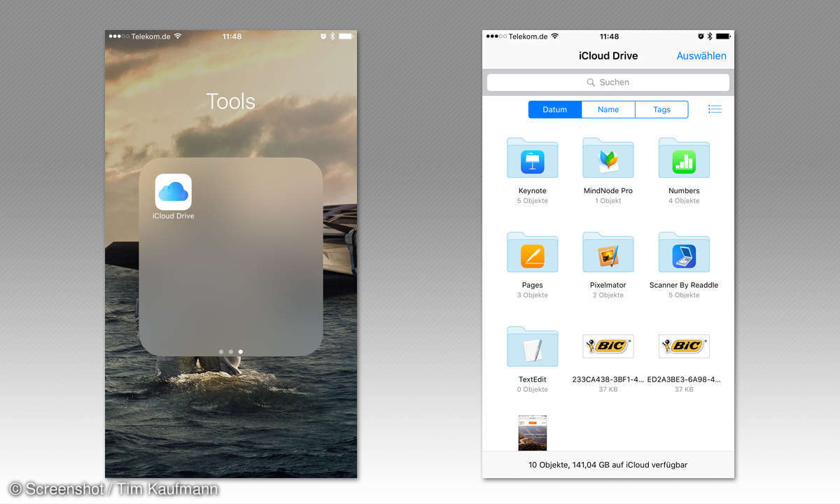Tap the Auswählen button
This screenshot has height=504, width=840.
click(x=701, y=56)
